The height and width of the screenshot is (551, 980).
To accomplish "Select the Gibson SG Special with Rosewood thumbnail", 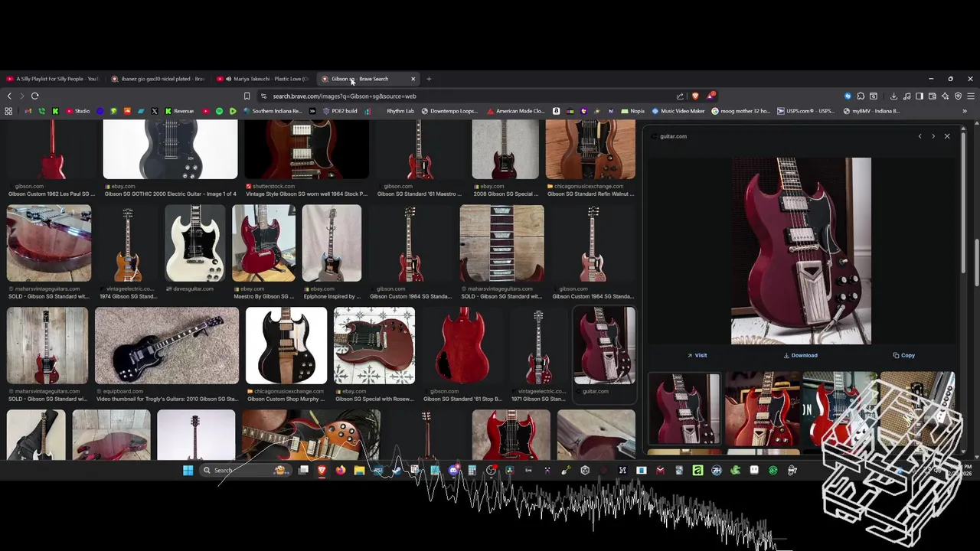I will pyautogui.click(x=374, y=345).
